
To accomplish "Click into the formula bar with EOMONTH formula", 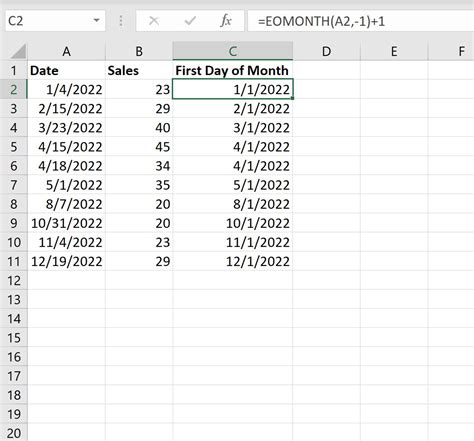I will click(361, 21).
